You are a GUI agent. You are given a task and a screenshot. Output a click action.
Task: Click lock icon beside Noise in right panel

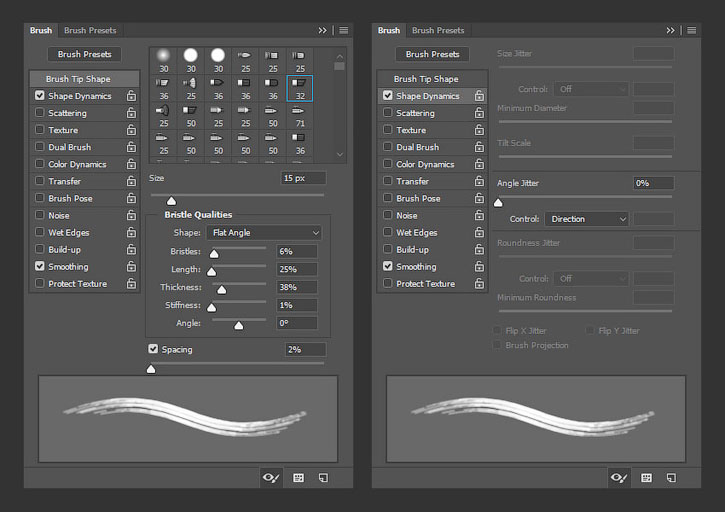[x=479, y=216]
